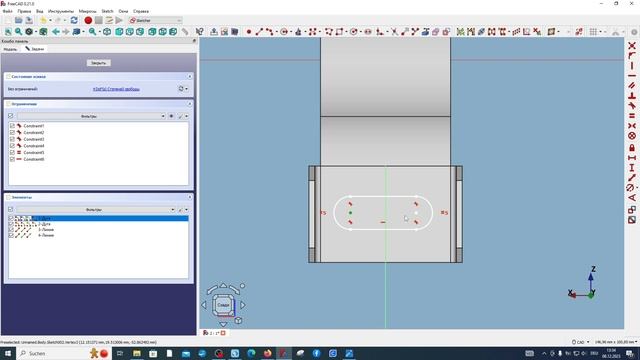Click the Back face label on navigation cube
This screenshot has width=640, height=360.
223,305
